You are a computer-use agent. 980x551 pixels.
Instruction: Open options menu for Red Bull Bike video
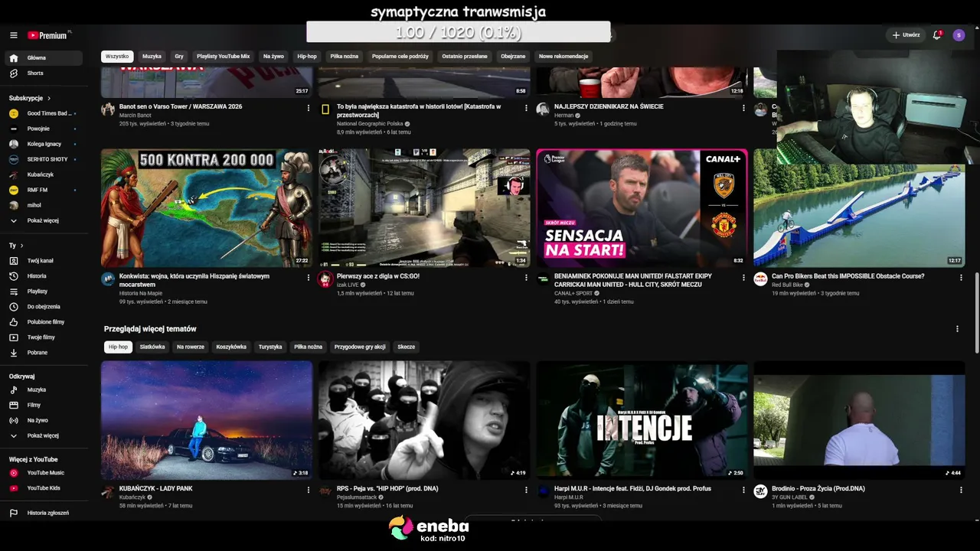click(x=961, y=278)
